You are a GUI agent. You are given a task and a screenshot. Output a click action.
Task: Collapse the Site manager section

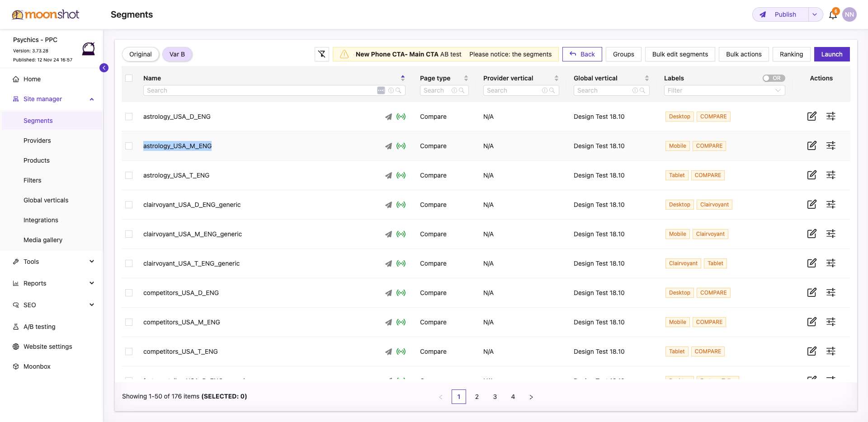[92, 99]
